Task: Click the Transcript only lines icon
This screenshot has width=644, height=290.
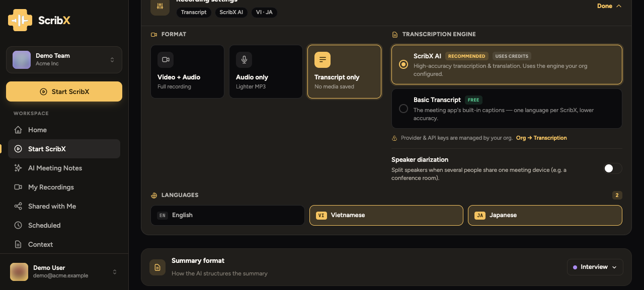Action: (x=323, y=59)
